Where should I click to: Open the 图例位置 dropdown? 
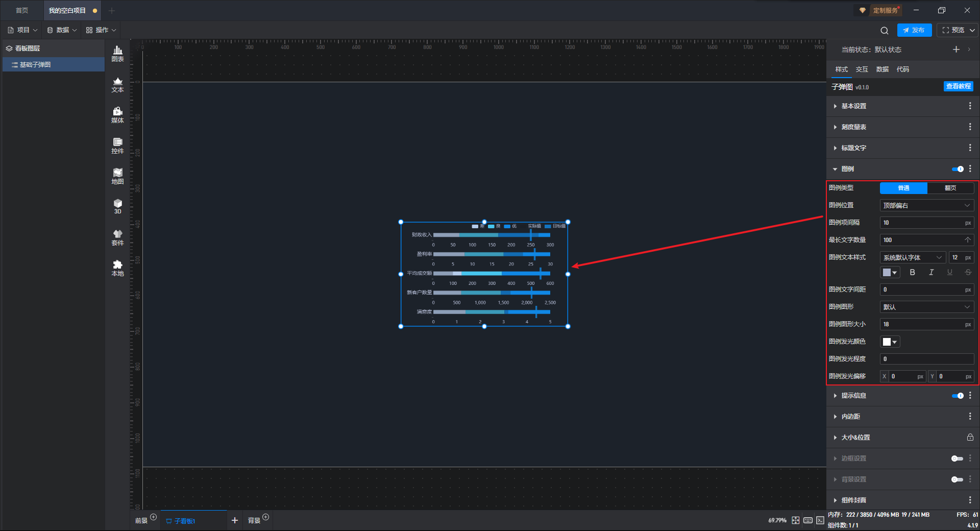pyautogui.click(x=927, y=205)
